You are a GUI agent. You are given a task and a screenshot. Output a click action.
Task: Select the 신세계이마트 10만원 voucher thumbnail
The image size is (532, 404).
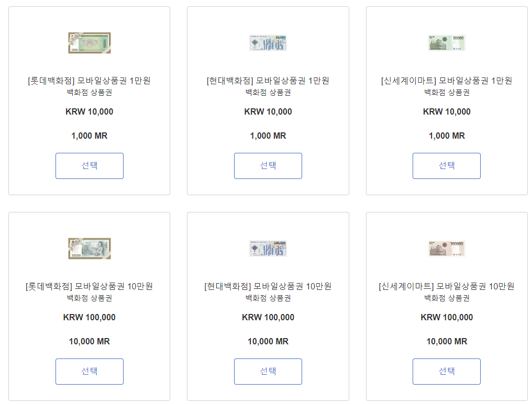pyautogui.click(x=446, y=249)
